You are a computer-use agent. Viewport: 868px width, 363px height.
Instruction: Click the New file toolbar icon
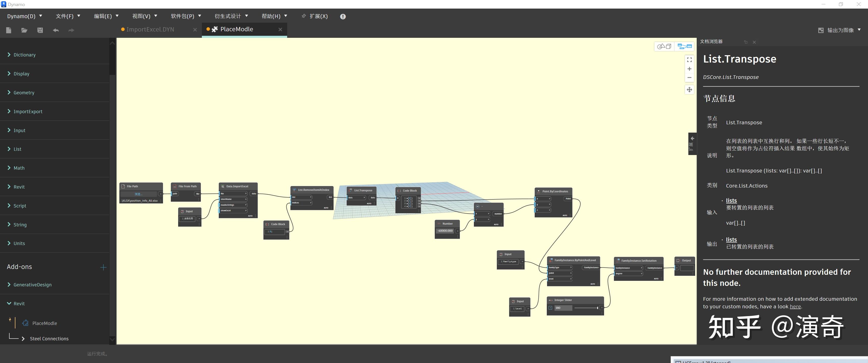(9, 30)
